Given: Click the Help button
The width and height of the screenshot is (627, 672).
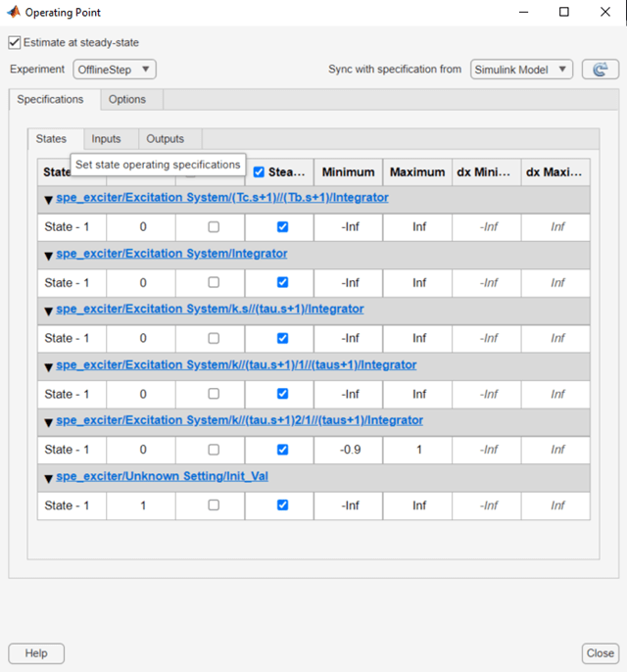Looking at the screenshot, I should [36, 653].
